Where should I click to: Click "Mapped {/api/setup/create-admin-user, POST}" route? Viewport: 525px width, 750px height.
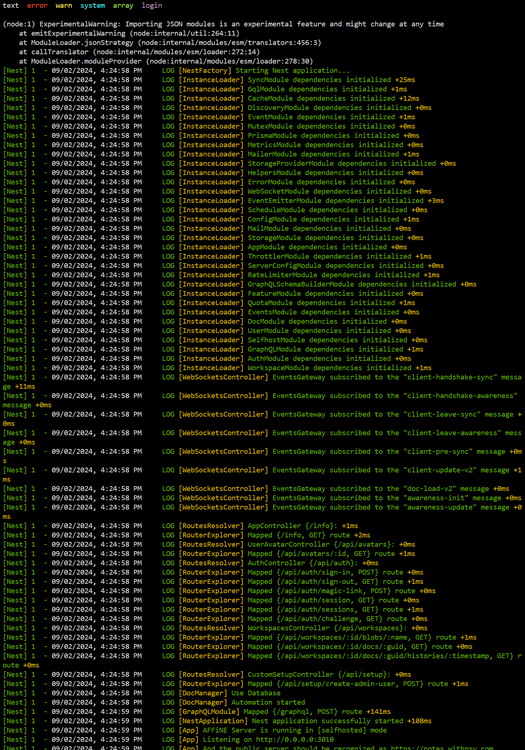pos(358,684)
